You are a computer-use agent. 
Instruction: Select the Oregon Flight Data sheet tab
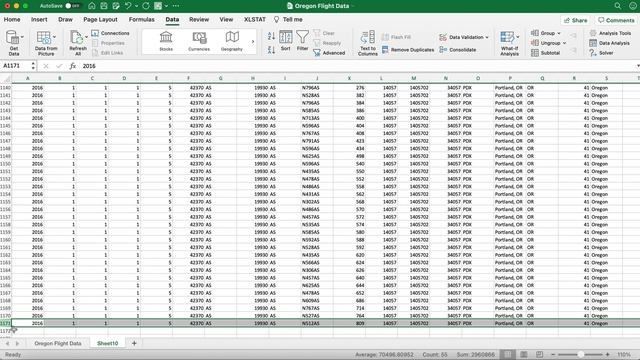point(58,343)
